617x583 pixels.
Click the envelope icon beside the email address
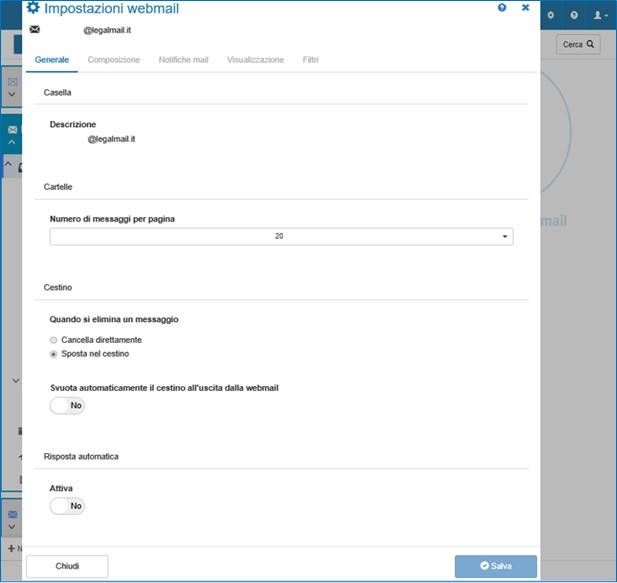35,29
